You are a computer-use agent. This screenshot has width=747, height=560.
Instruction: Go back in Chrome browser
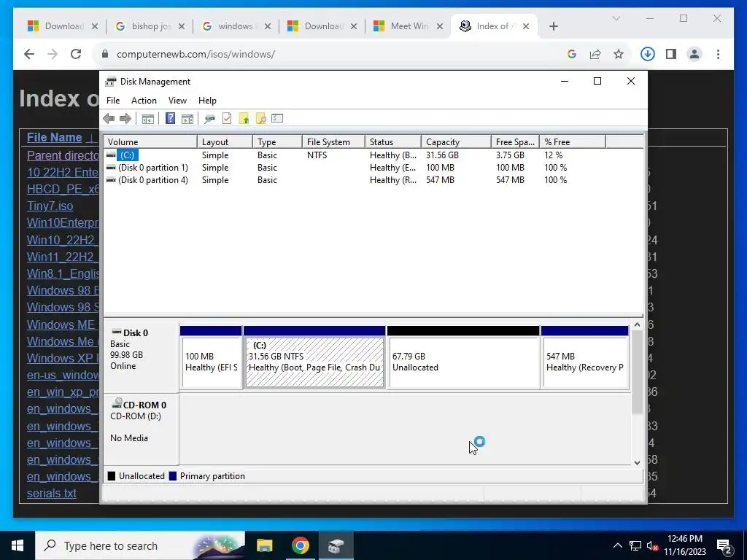coord(29,54)
